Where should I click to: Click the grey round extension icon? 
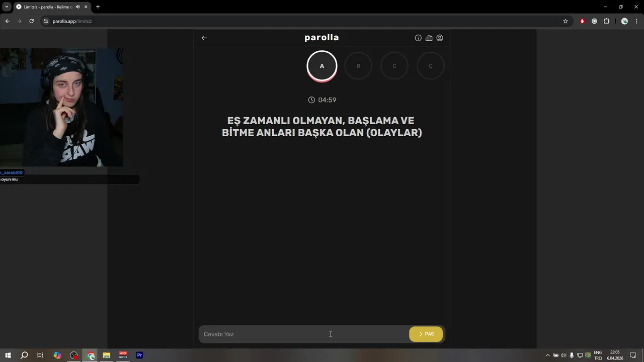point(594,21)
